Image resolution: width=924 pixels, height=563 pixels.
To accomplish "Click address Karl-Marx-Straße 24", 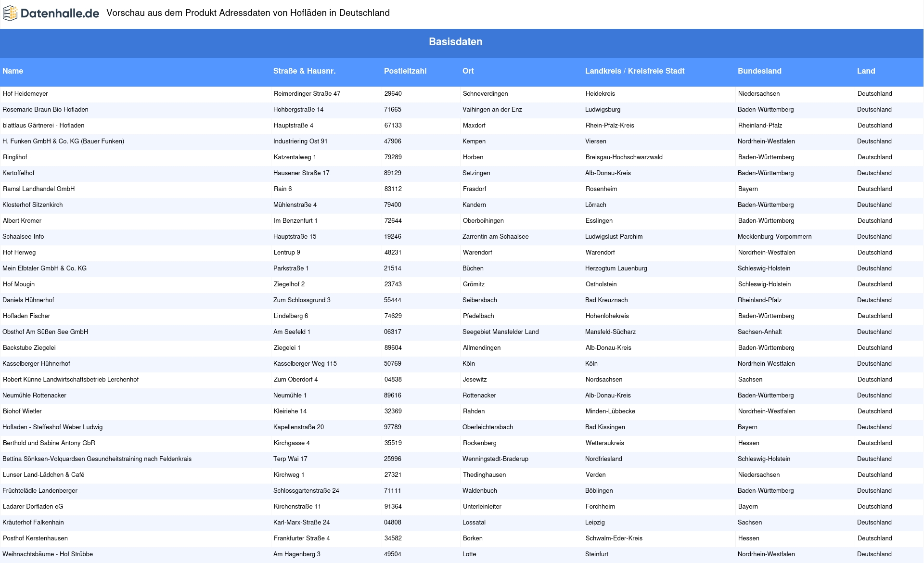I will tap(301, 523).
